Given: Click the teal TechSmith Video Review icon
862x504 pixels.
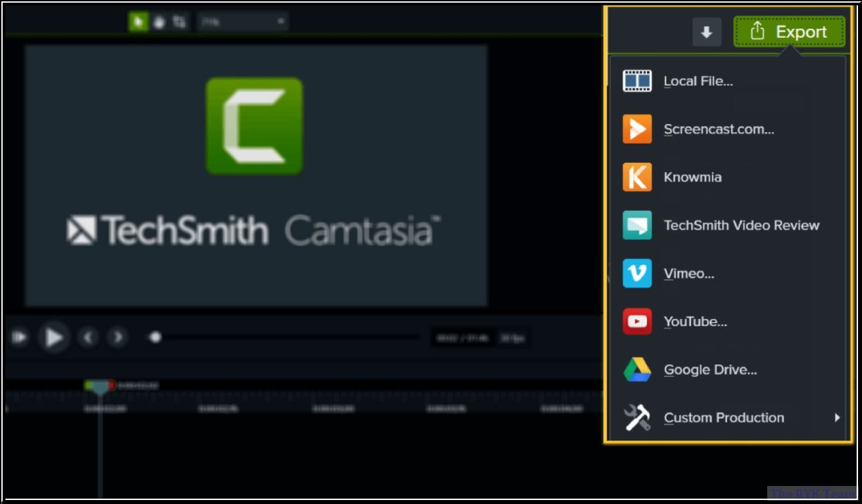Looking at the screenshot, I should 637,225.
